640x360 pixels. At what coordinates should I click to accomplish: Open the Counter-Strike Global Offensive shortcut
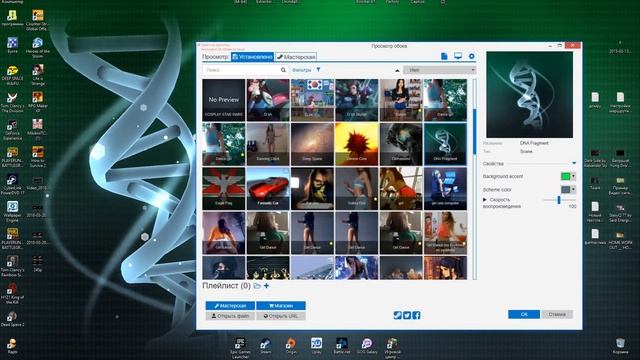tap(38, 20)
